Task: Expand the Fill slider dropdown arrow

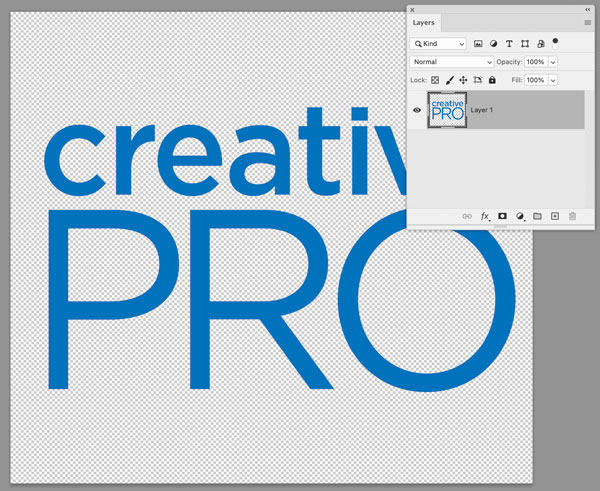Action: [x=553, y=80]
